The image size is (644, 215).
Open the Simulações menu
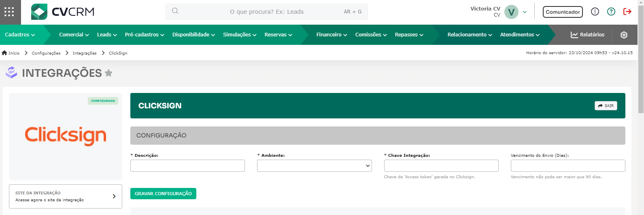240,35
